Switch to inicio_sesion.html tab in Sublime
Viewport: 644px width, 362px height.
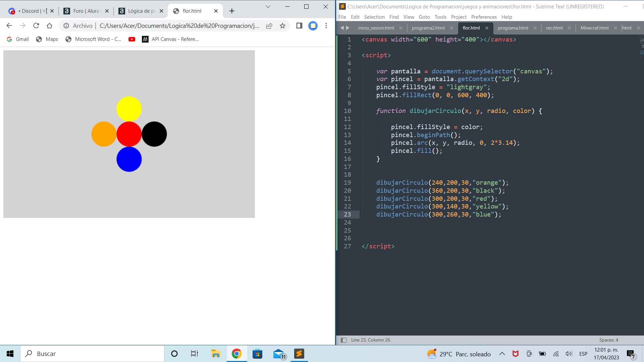[x=376, y=28]
